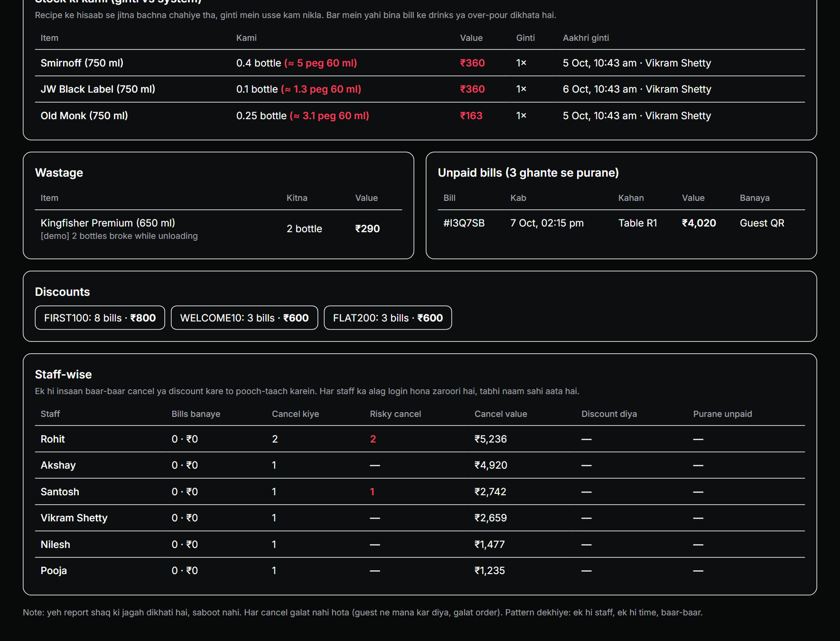
Task: Click the ₹360 value in the Smirnoff row
Action: click(x=472, y=63)
